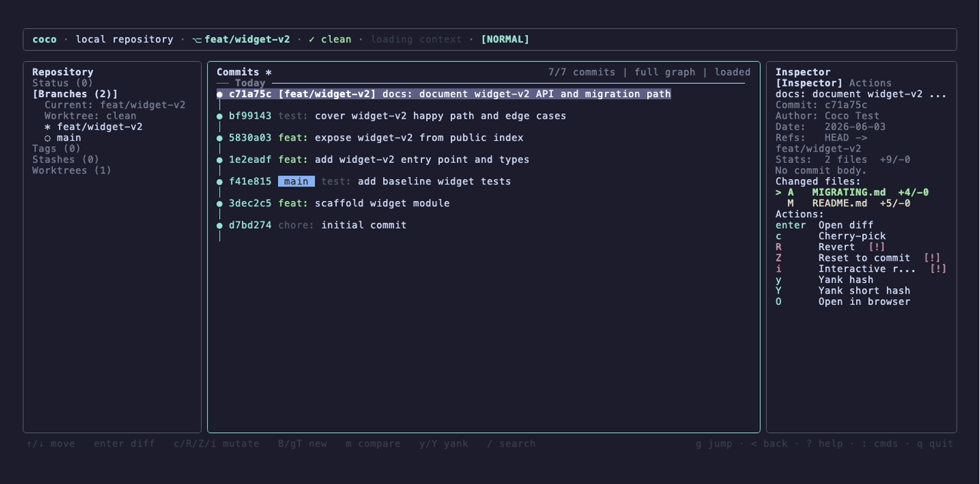Click the '/ search' footer hint

pos(511,444)
